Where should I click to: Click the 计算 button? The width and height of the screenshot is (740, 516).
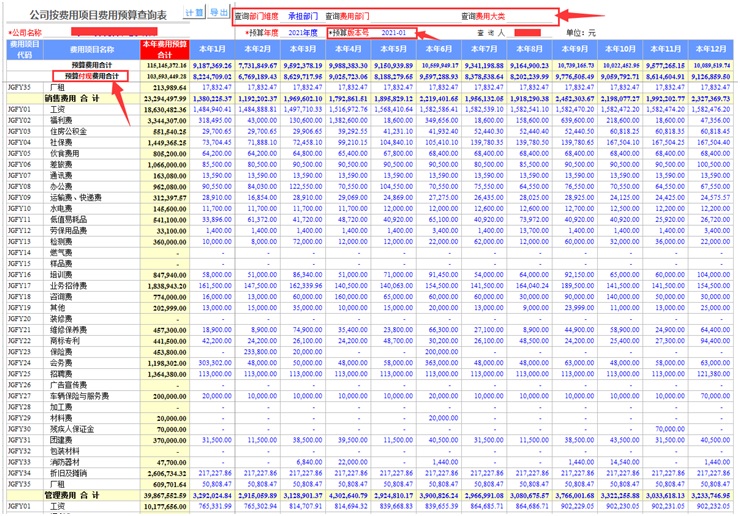194,13
